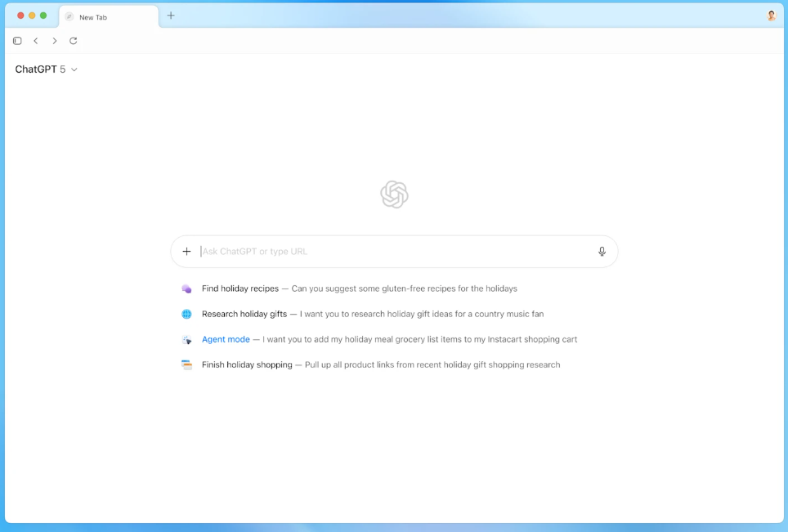Open a new tab with plus icon
Screen dimensions: 788x532
click(171, 16)
